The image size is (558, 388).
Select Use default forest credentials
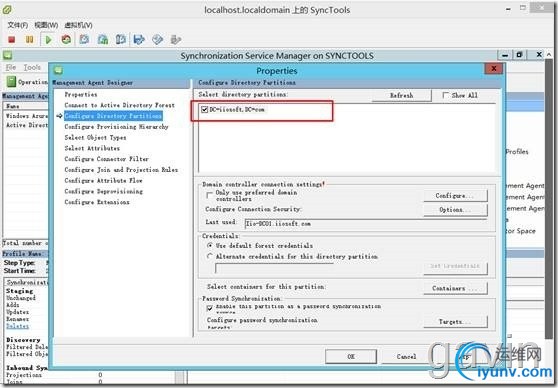pyautogui.click(x=210, y=246)
